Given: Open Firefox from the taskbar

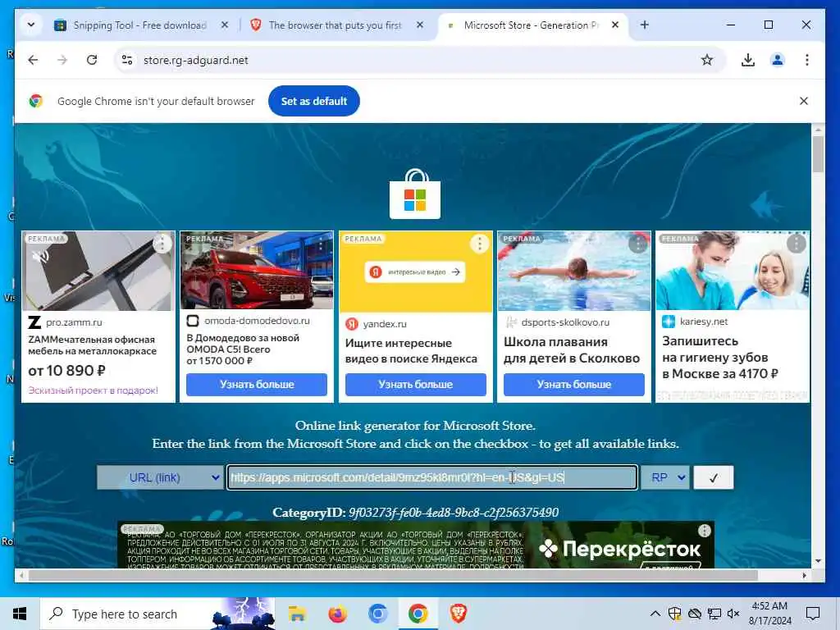Looking at the screenshot, I should [x=337, y=614].
